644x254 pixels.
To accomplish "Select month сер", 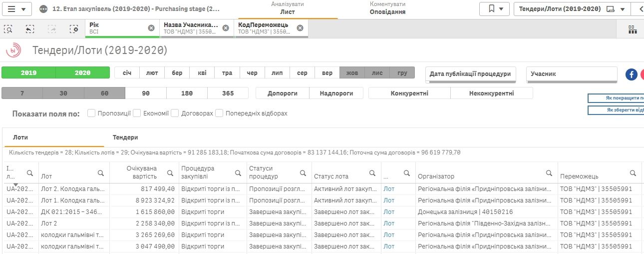I will pos(302,73).
